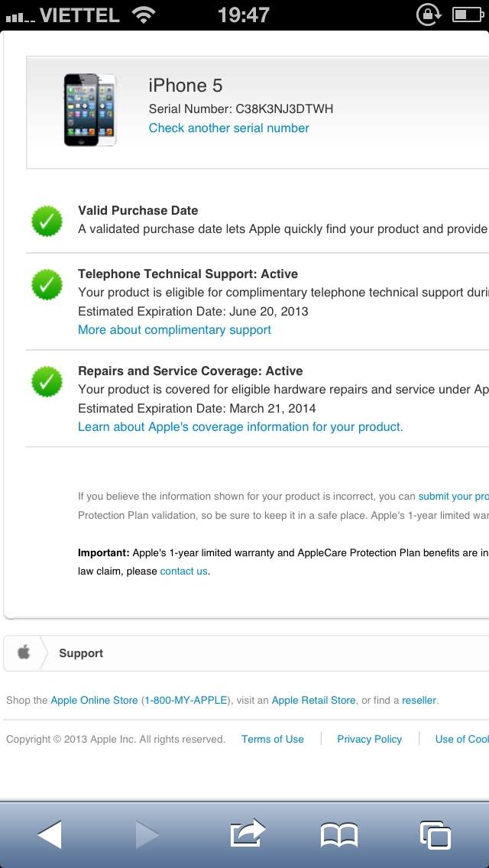This screenshot has width=489, height=868.
Task: Click the "contact us" link
Action: [x=183, y=571]
